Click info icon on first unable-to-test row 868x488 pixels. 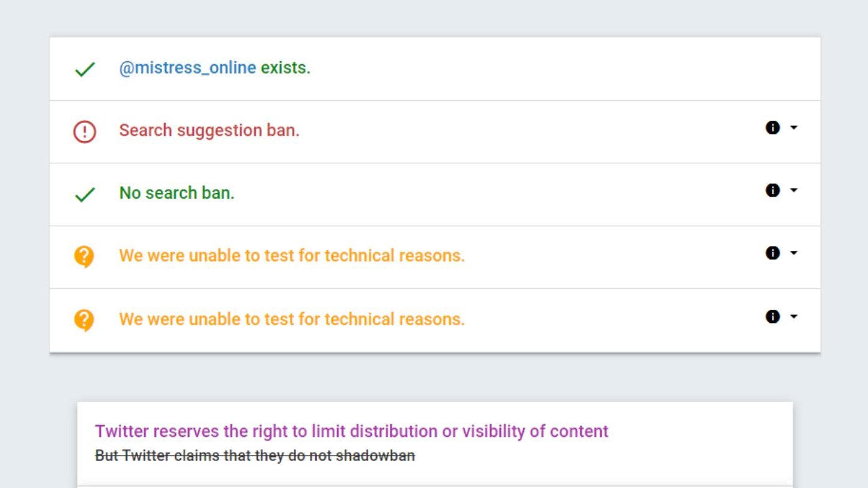pos(772,253)
